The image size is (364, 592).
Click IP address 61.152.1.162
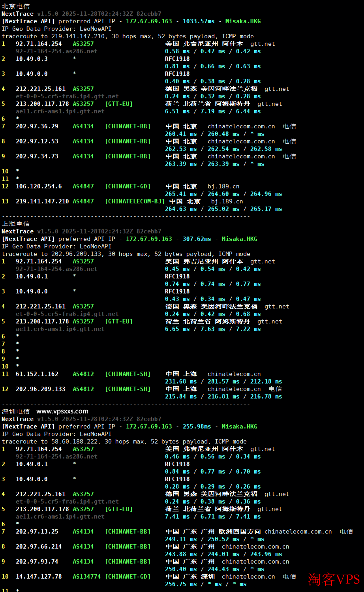37,374
